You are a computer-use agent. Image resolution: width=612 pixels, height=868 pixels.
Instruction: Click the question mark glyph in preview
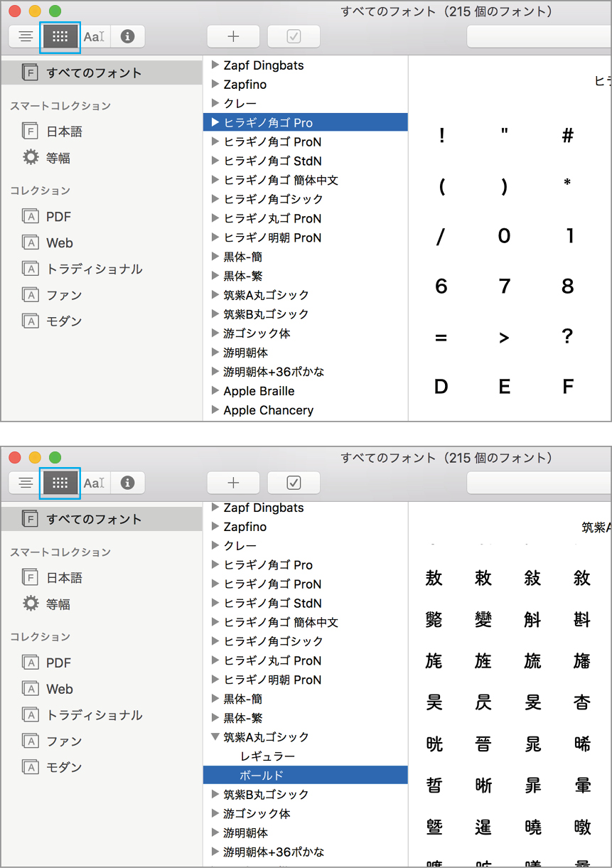coord(567,337)
